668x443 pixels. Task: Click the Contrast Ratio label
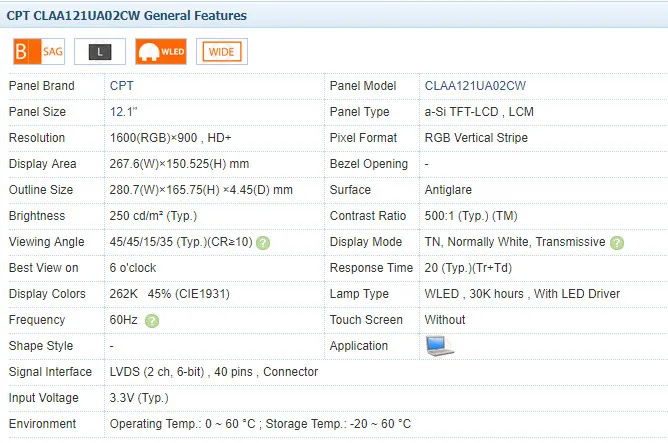pyautogui.click(x=368, y=216)
